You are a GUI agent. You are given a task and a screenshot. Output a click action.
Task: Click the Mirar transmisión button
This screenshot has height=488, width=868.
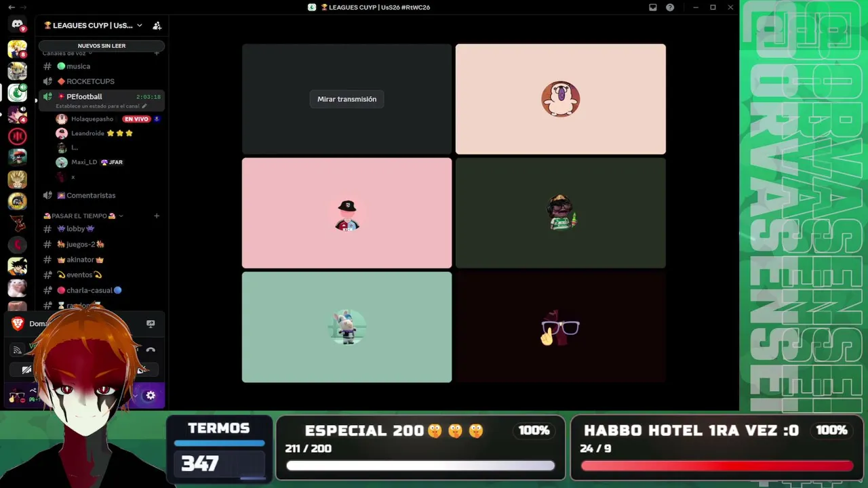[x=347, y=99]
